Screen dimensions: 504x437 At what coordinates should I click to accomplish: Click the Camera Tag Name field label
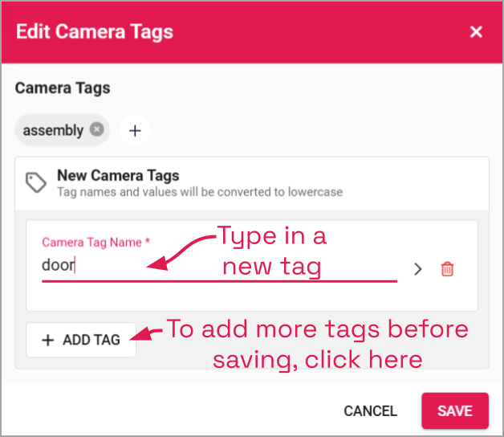pos(96,243)
